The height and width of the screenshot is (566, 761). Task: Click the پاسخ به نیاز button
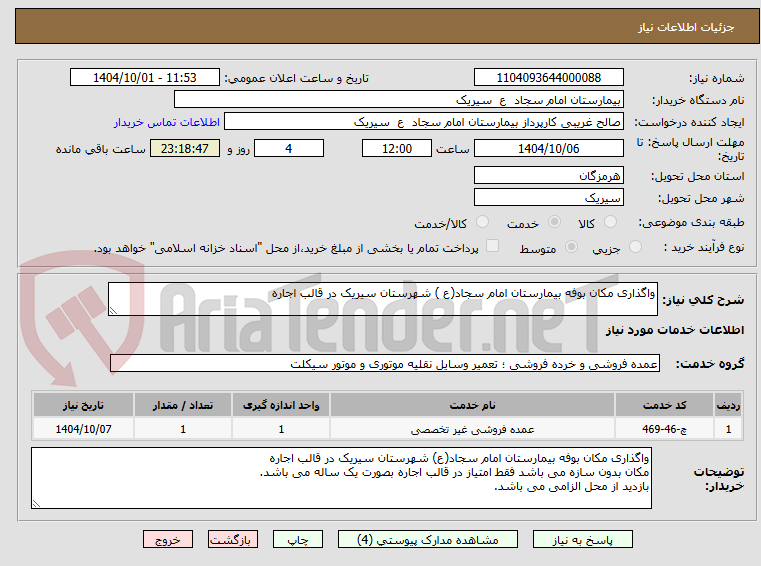pyautogui.click(x=582, y=539)
